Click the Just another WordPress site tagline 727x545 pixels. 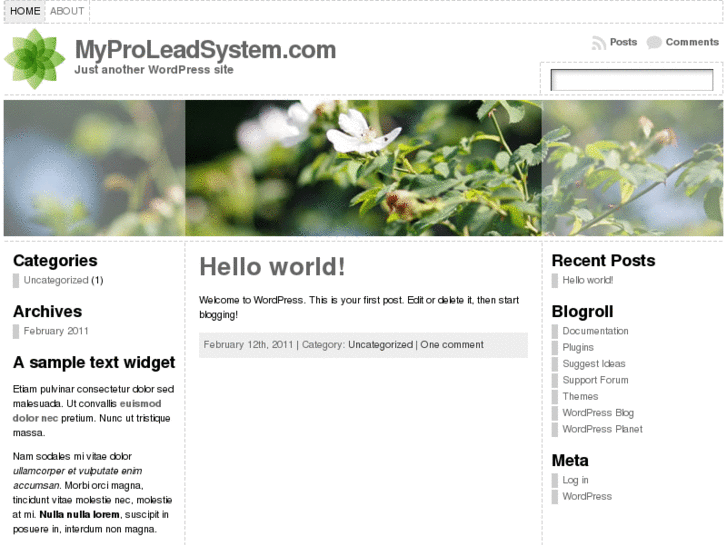pos(154,70)
